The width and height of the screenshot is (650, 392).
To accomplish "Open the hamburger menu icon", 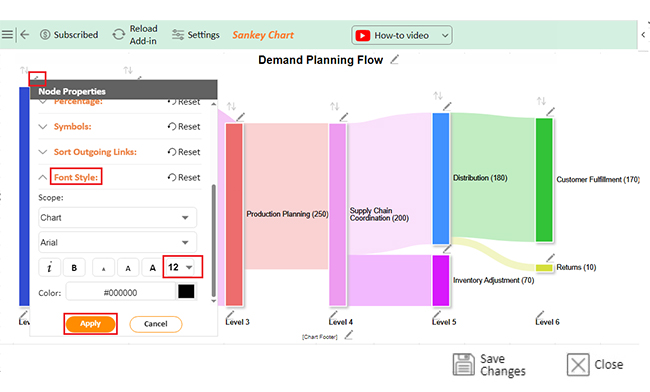I will point(7,34).
